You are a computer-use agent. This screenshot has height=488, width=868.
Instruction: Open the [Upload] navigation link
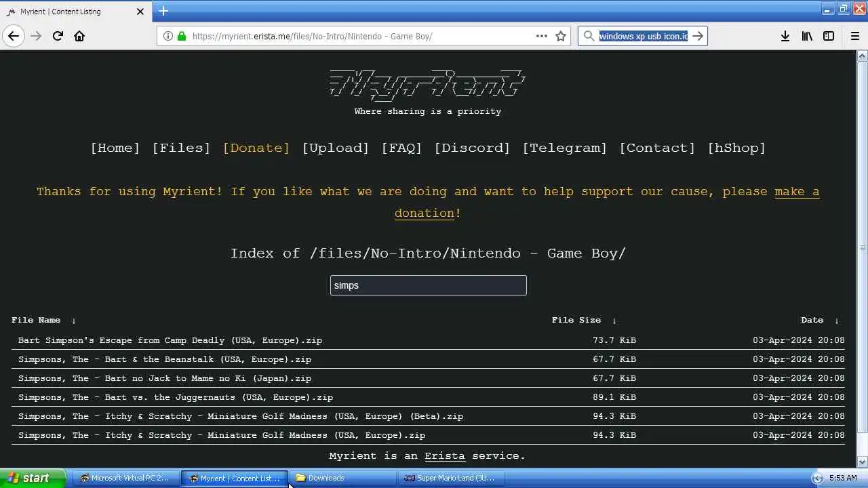coord(336,148)
